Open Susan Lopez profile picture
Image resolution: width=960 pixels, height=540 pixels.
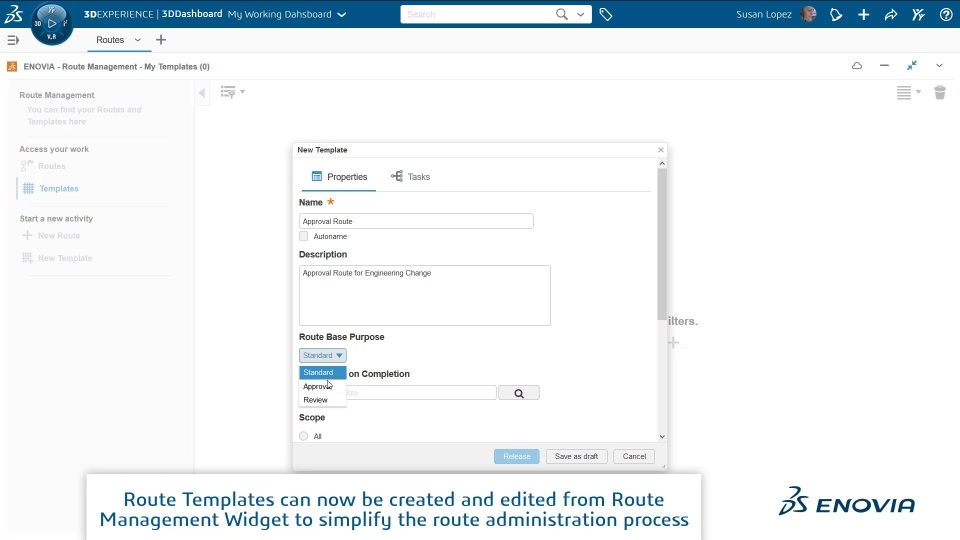tap(809, 14)
